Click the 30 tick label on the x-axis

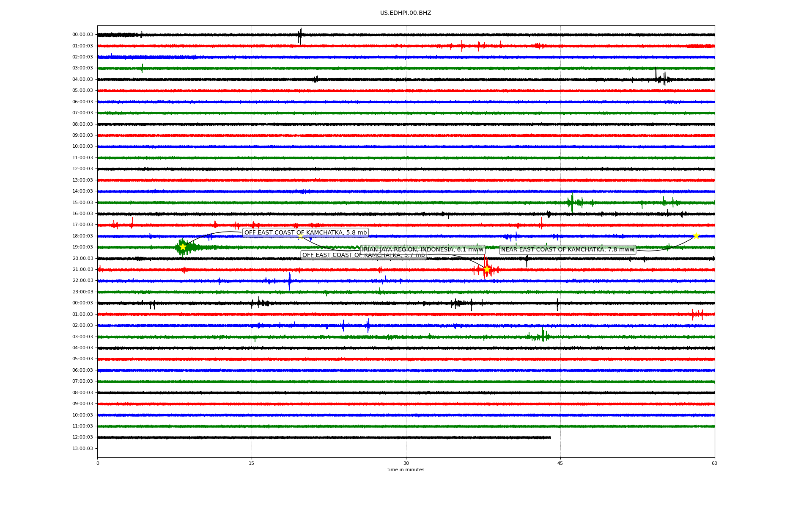click(406, 463)
